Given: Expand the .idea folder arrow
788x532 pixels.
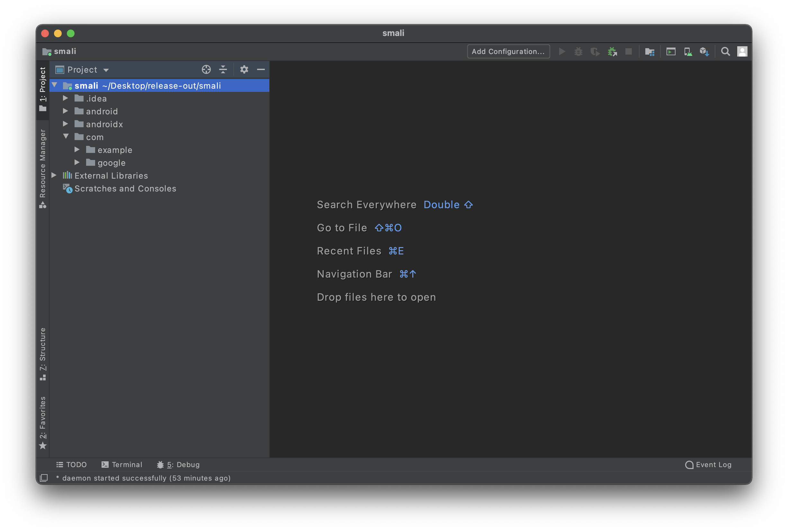Looking at the screenshot, I should 66,98.
